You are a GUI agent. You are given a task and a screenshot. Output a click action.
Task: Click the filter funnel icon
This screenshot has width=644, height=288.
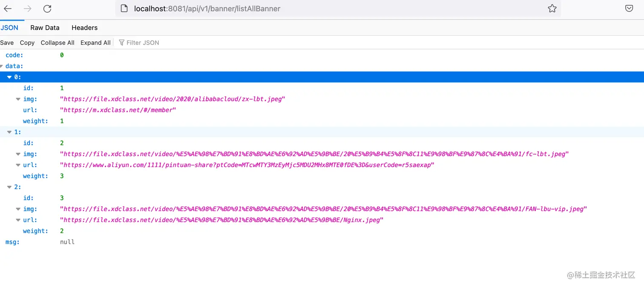pos(121,43)
